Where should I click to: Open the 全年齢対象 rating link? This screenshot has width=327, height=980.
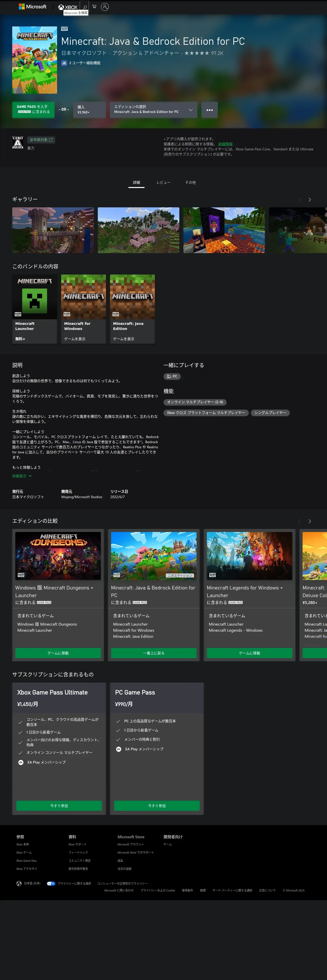pyautogui.click(x=41, y=140)
